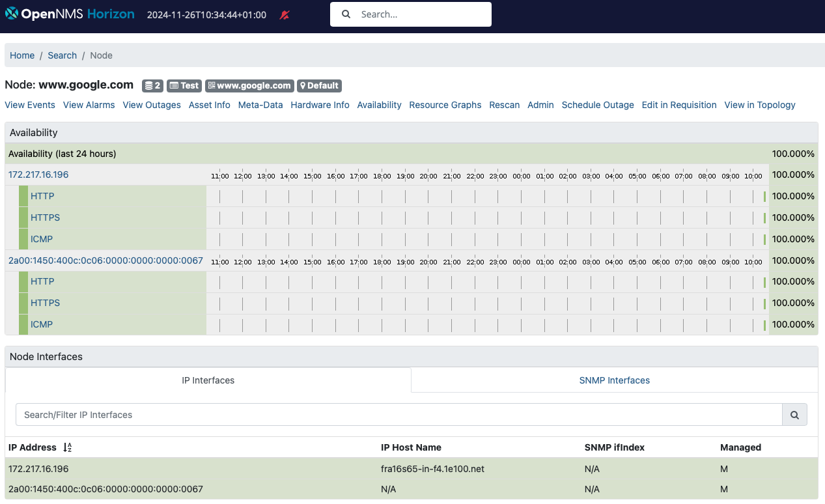This screenshot has width=825, height=504.
Task: Click the database badge showing 2
Action: [x=153, y=85]
